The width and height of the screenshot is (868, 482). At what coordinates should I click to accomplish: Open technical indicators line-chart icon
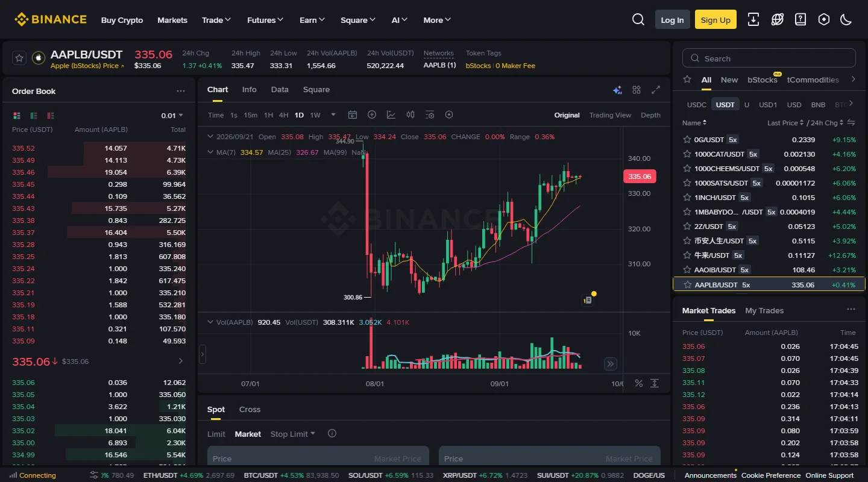391,115
